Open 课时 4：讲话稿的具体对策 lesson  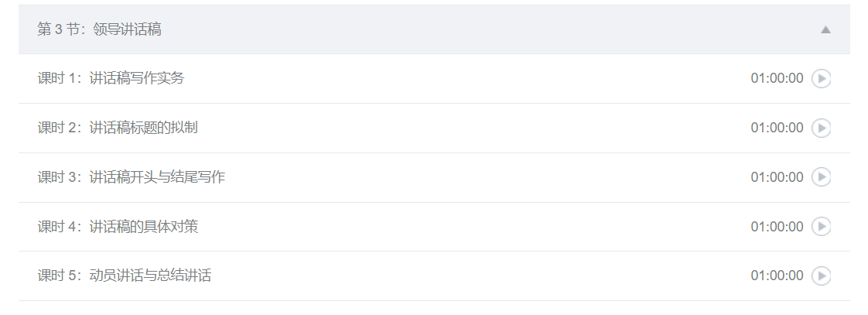[118, 227]
